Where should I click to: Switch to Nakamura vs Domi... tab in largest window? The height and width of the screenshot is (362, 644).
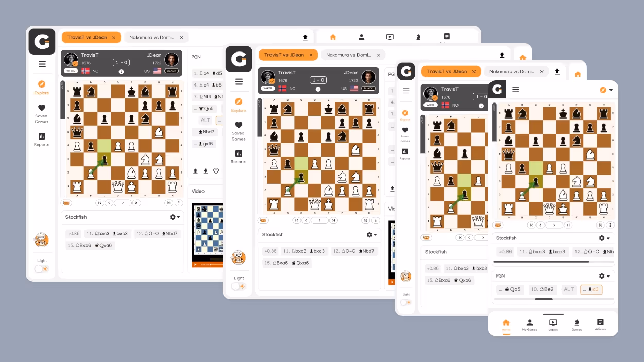tap(156, 37)
